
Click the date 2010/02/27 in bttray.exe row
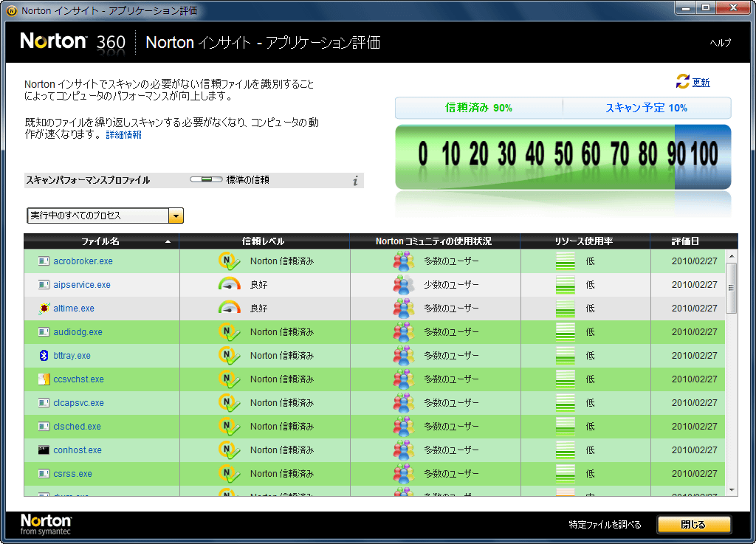tap(694, 356)
